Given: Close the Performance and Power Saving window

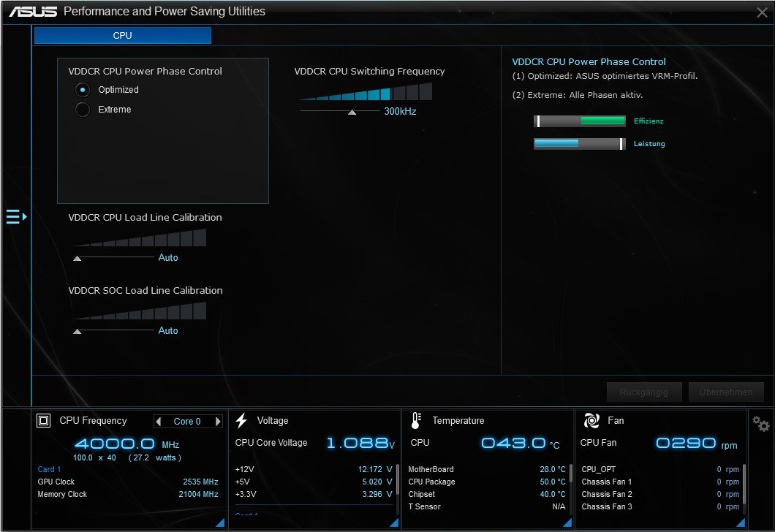Looking at the screenshot, I should click(762, 12).
